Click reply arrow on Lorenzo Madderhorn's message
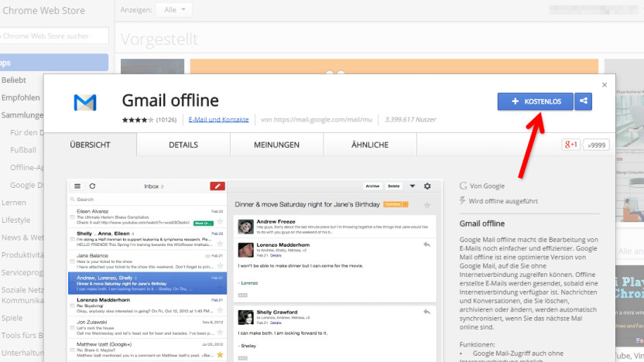The height and width of the screenshot is (362, 644). pos(426,244)
